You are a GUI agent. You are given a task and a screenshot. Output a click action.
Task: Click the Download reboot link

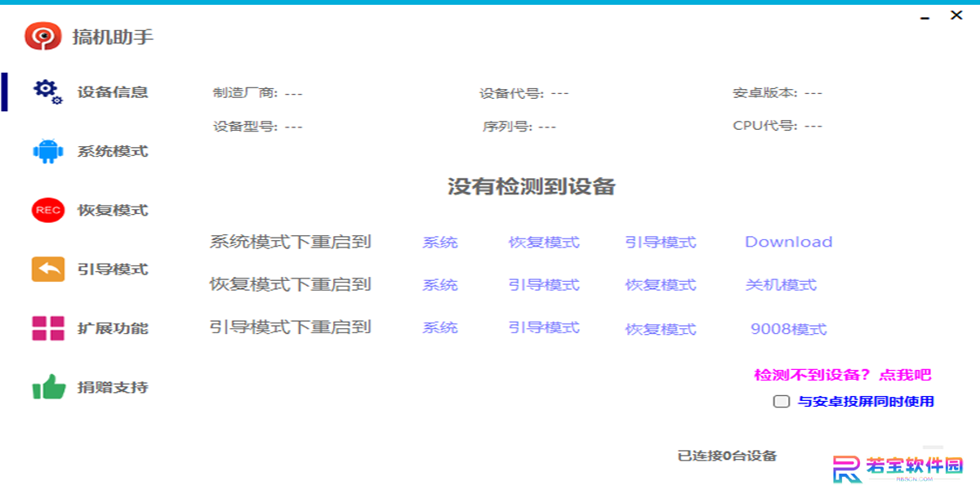point(789,242)
